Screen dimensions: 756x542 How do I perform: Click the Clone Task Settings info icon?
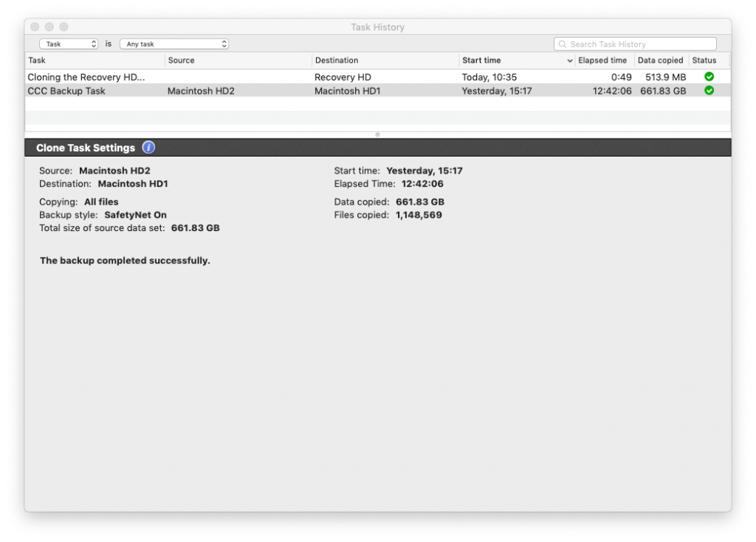[x=148, y=148]
